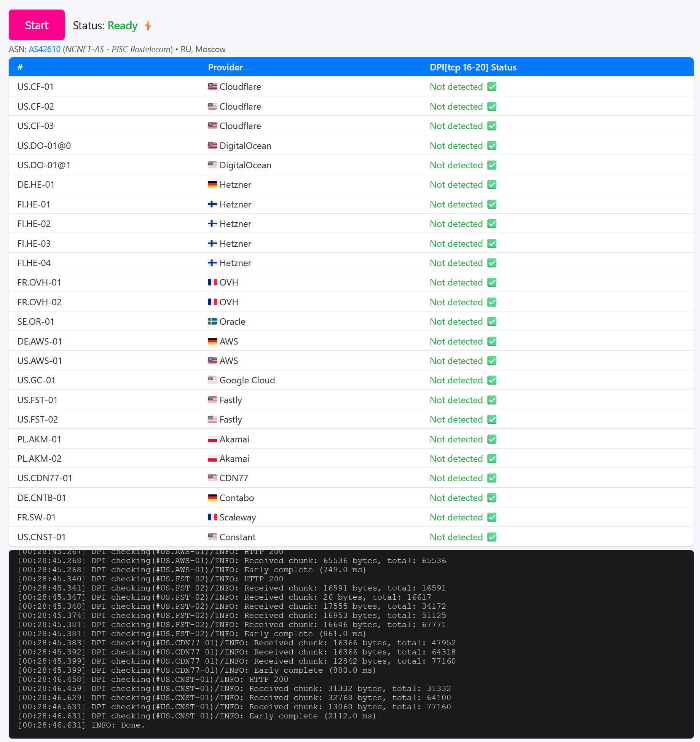Select the green checkmark for FI.HE-01
700x742 pixels.
(492, 204)
